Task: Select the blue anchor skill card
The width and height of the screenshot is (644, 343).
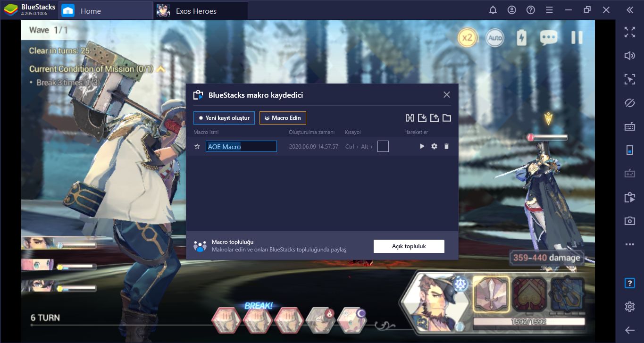Action: click(x=568, y=295)
